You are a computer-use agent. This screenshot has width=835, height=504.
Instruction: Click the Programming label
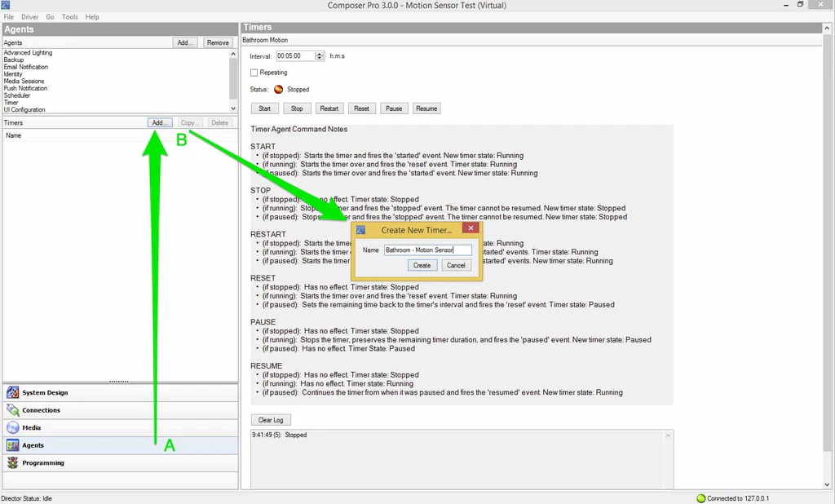[x=43, y=463]
